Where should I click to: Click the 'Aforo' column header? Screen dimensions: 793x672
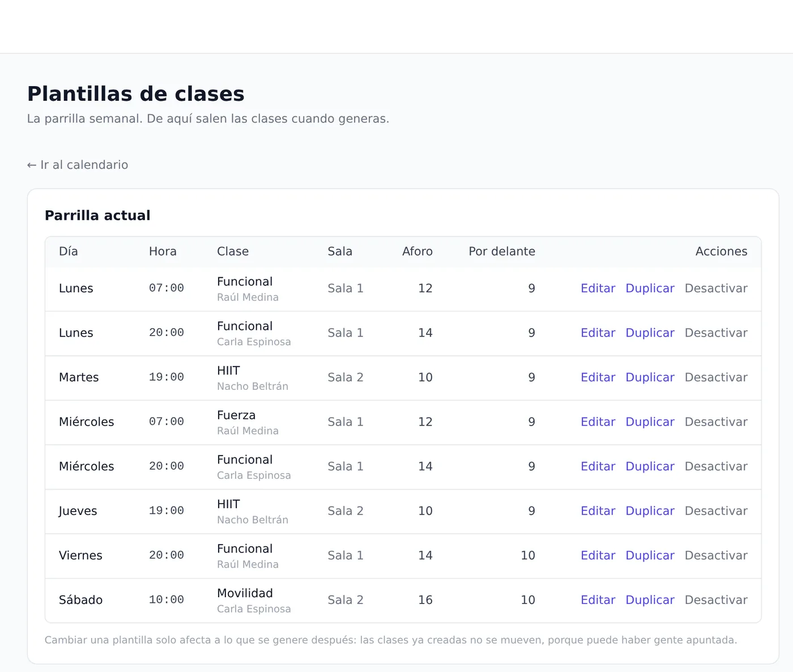coord(417,252)
